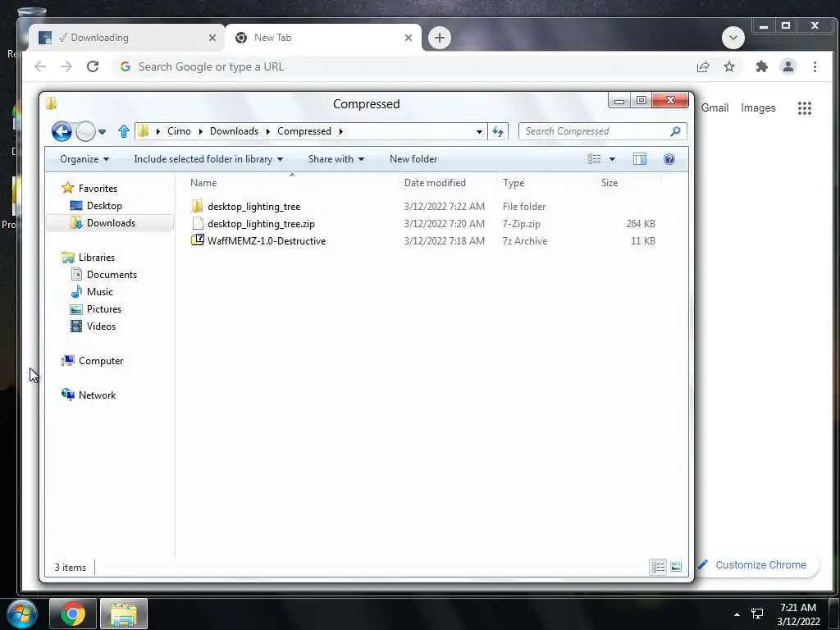The width and height of the screenshot is (840, 630).
Task: Open the Documents library
Action: [x=112, y=275]
